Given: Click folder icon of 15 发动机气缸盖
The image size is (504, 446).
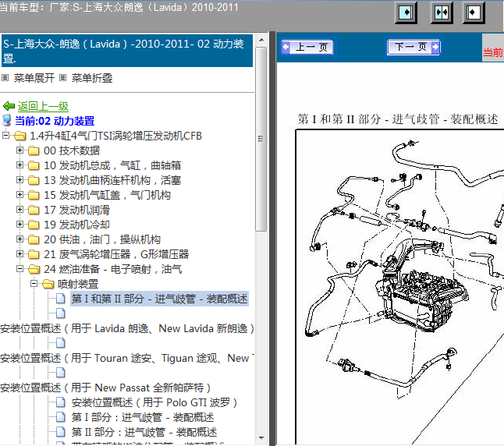Looking at the screenshot, I should tap(34, 195).
